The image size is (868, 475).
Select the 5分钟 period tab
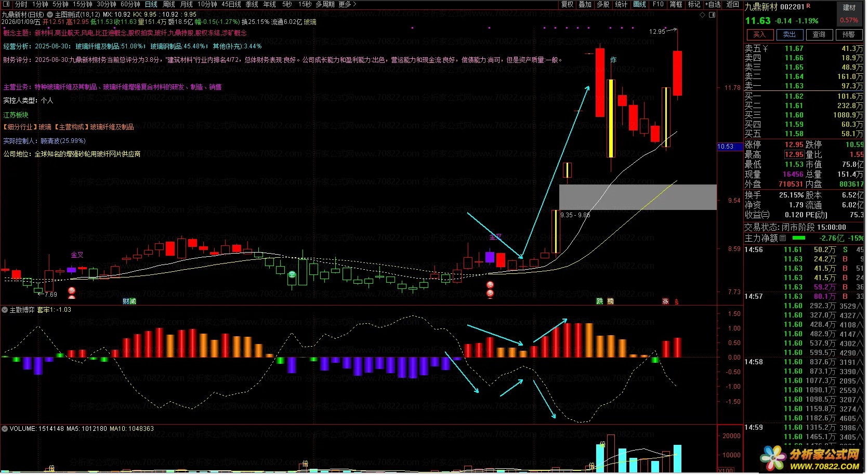pos(60,4)
